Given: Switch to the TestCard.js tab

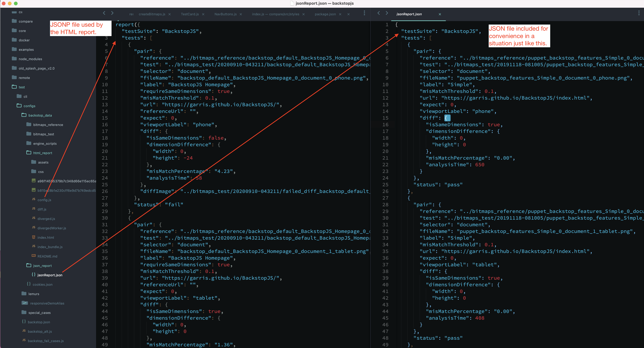Looking at the screenshot, I should [190, 14].
